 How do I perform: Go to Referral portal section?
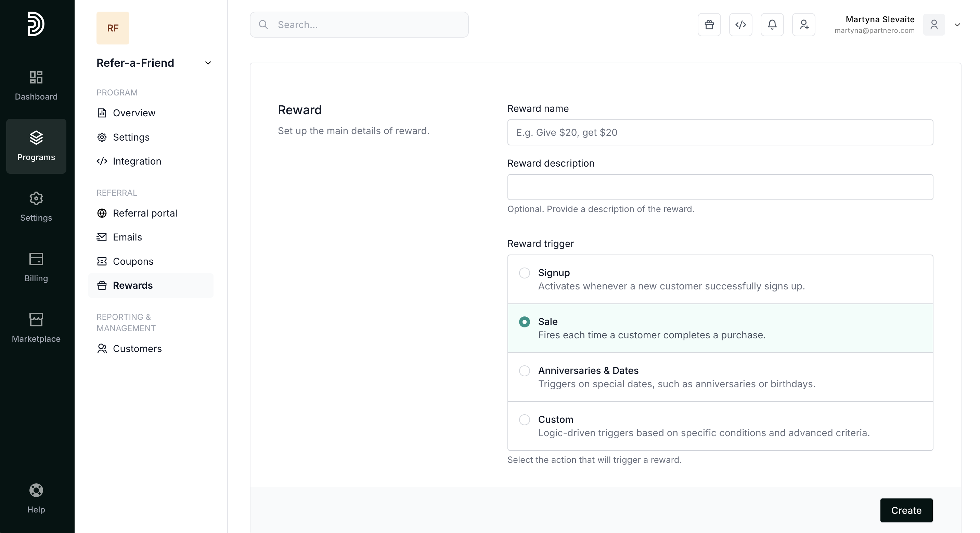tap(144, 213)
